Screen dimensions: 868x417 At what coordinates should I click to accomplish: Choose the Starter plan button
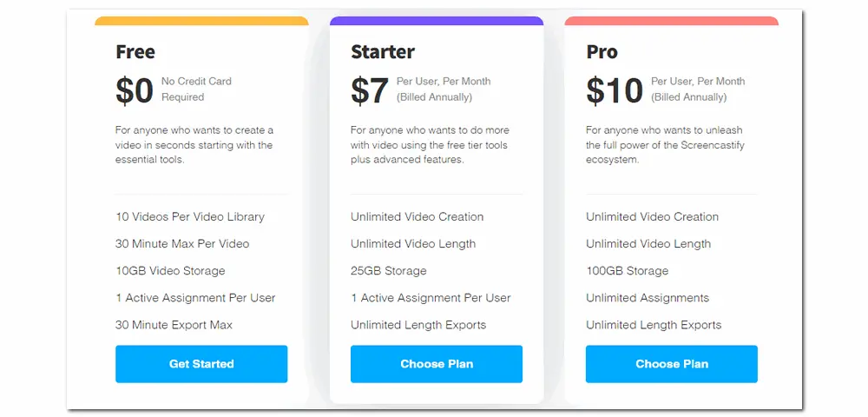pyautogui.click(x=437, y=364)
